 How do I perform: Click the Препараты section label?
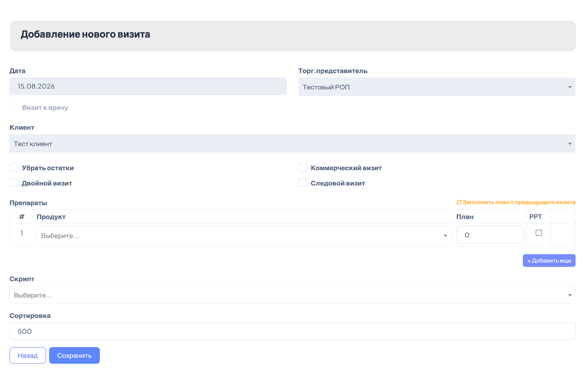28,203
